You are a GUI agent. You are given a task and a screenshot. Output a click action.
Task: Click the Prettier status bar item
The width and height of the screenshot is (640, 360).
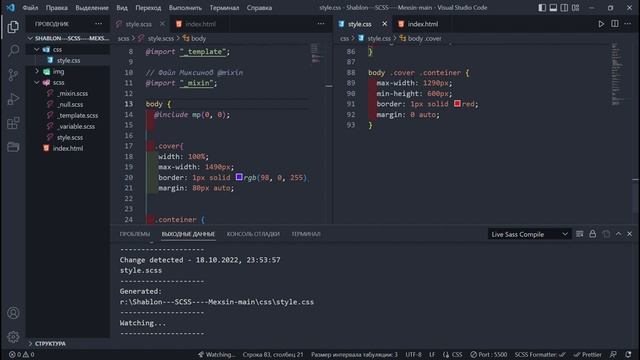pyautogui.click(x=587, y=355)
